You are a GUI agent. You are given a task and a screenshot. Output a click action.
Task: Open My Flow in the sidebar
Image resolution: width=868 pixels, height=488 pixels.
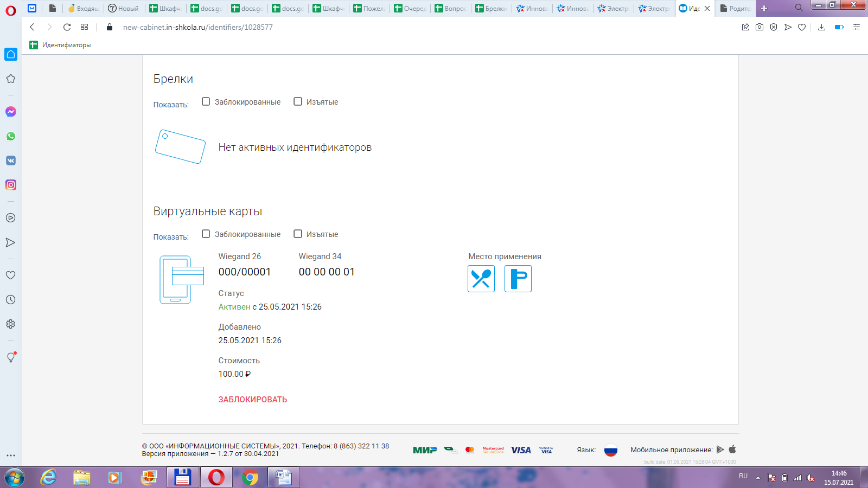point(11,242)
